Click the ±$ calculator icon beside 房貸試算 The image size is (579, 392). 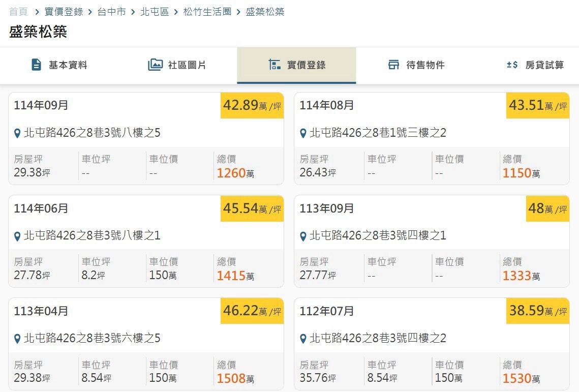pos(512,65)
